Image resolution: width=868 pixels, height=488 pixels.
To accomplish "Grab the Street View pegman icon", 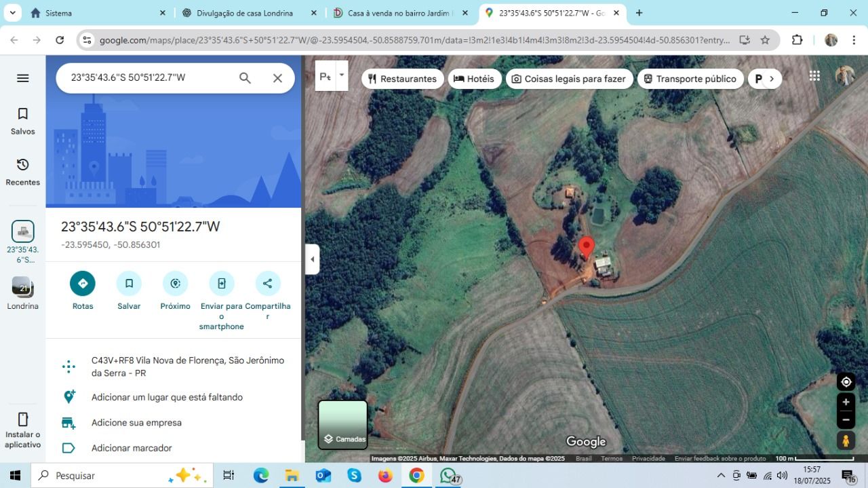I will pyautogui.click(x=845, y=440).
